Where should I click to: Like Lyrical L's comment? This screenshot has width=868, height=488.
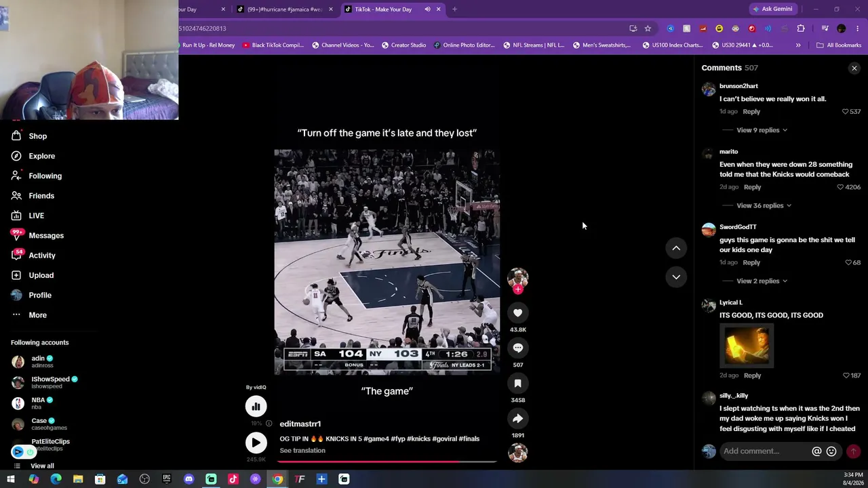tap(846, 375)
